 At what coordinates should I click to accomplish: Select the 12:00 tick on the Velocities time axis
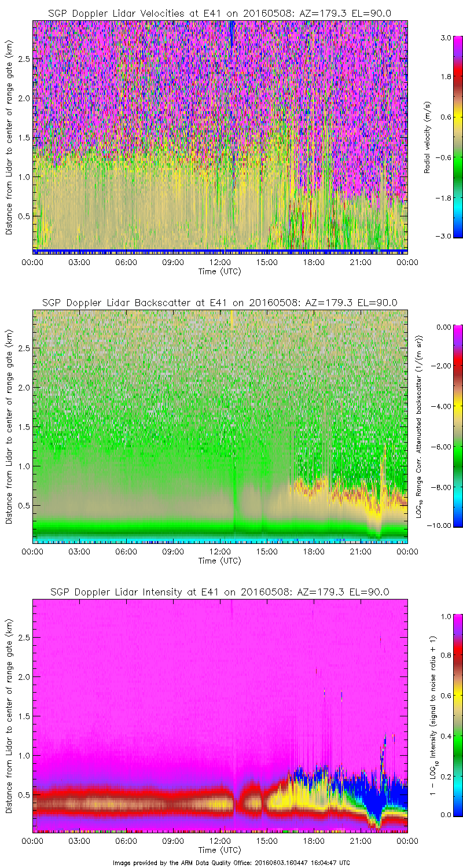point(220,262)
